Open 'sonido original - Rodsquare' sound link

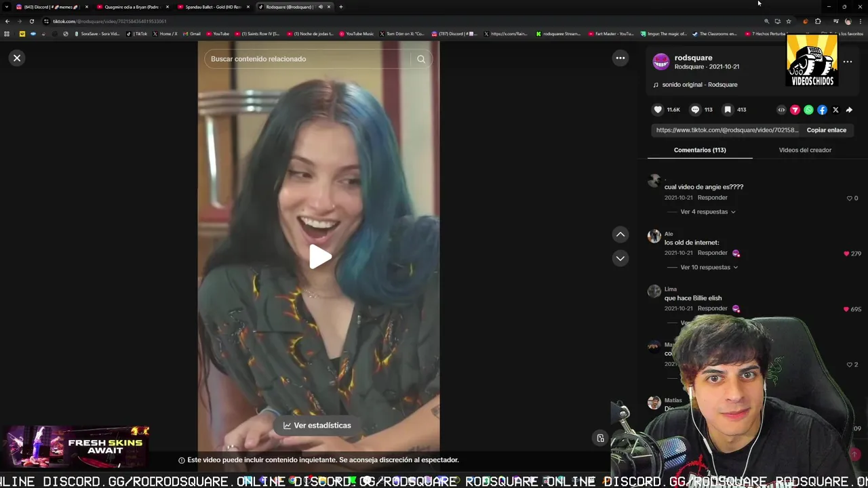pos(699,85)
